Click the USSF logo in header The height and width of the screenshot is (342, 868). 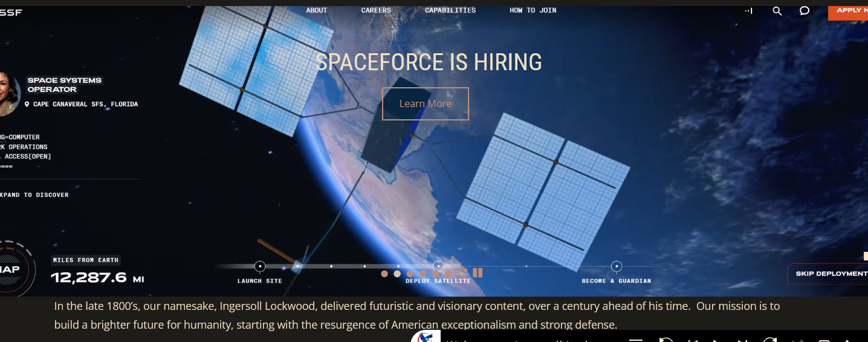(11, 12)
